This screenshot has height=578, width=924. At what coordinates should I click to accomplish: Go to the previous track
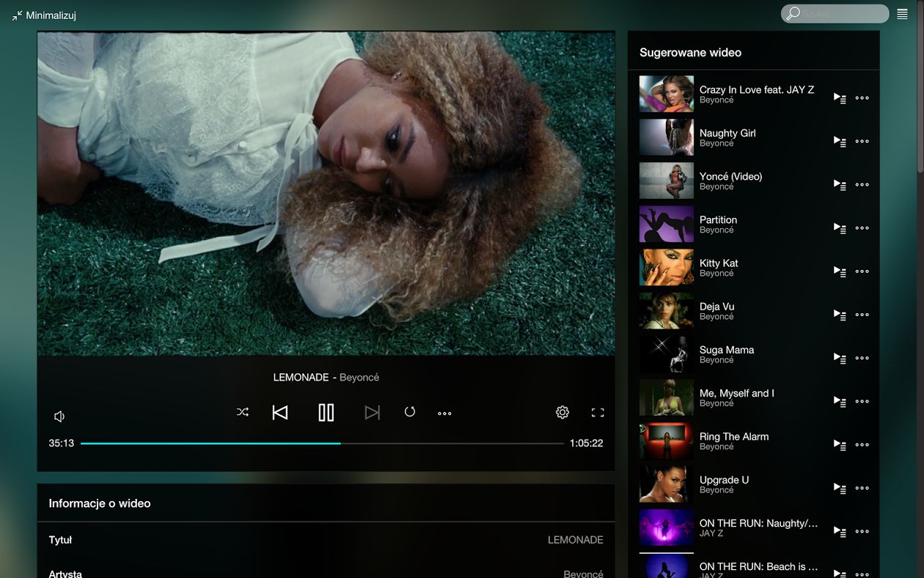point(280,413)
